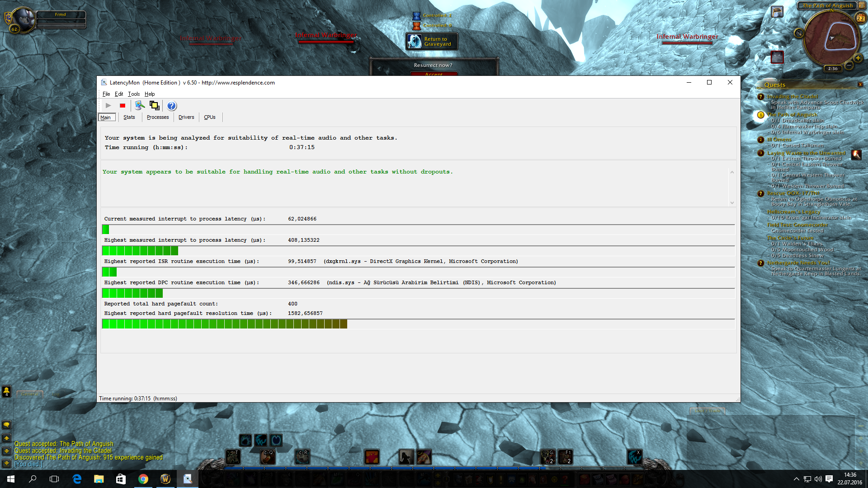This screenshot has width=868, height=488.
Task: Click the minimap clock showing 2:36
Action: [x=833, y=69]
